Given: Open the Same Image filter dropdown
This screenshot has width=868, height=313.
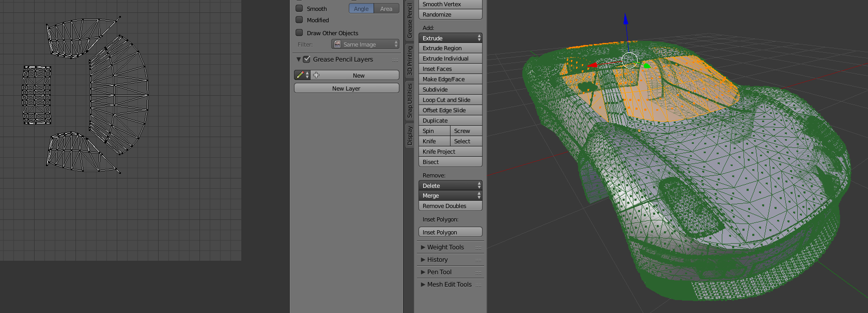Looking at the screenshot, I should pyautogui.click(x=365, y=44).
